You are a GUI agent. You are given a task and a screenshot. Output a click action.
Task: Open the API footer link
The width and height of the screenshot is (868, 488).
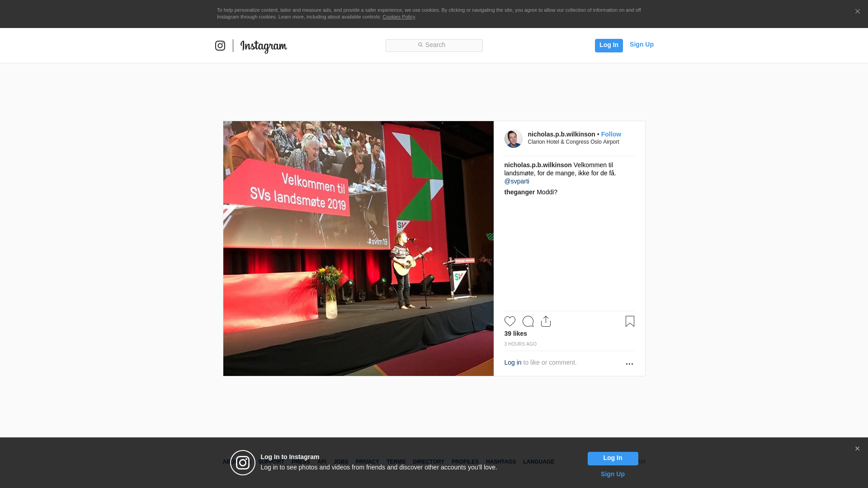click(x=322, y=462)
